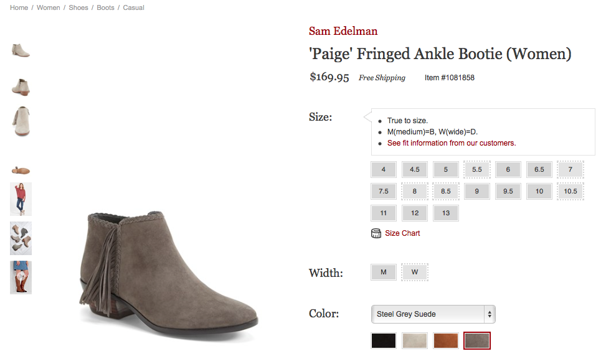Select medium width M
Viewport: 606px width, 364px height.
384,272
